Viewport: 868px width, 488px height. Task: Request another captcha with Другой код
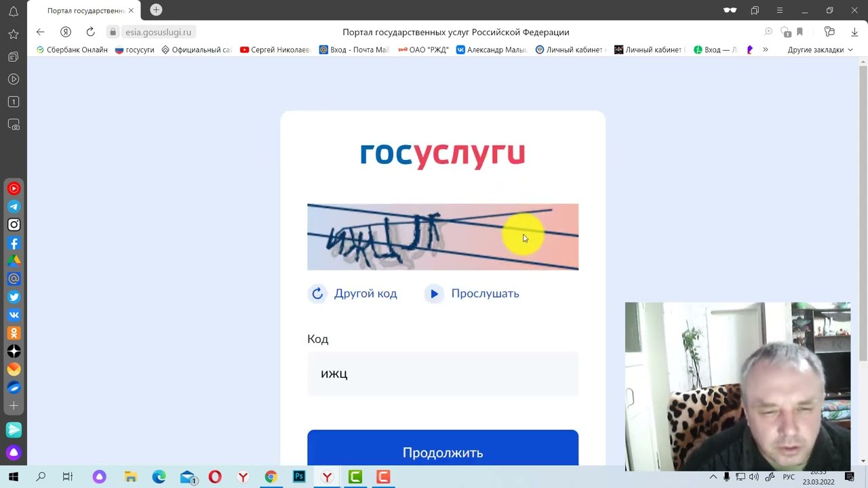pos(353,293)
